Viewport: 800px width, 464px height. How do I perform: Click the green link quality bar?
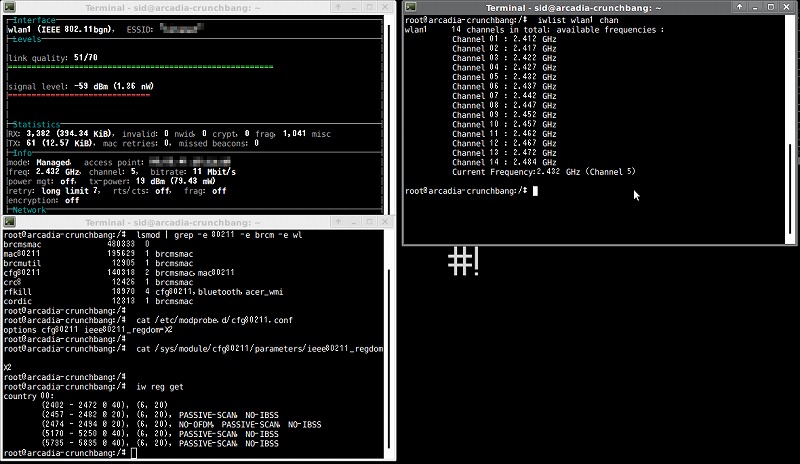point(141,67)
